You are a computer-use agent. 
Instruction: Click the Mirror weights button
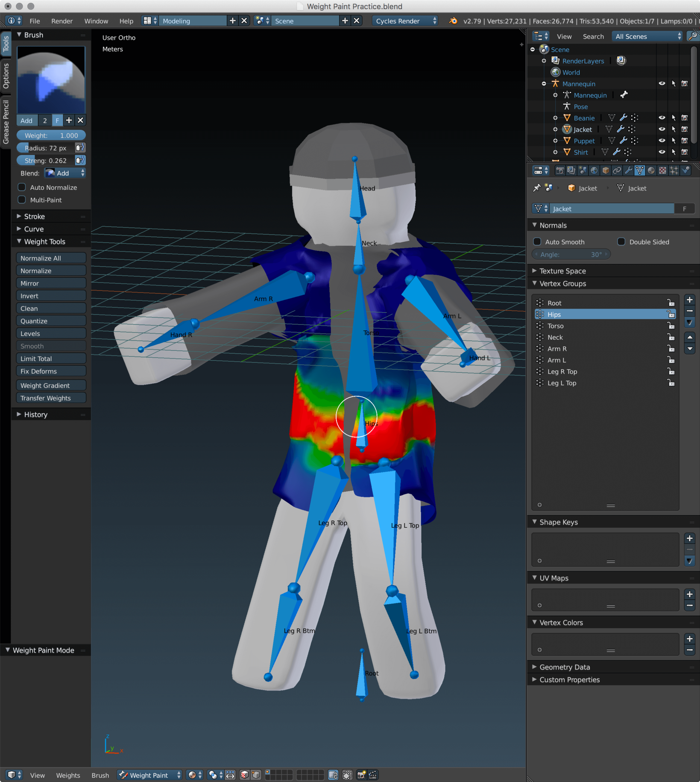tap(51, 283)
